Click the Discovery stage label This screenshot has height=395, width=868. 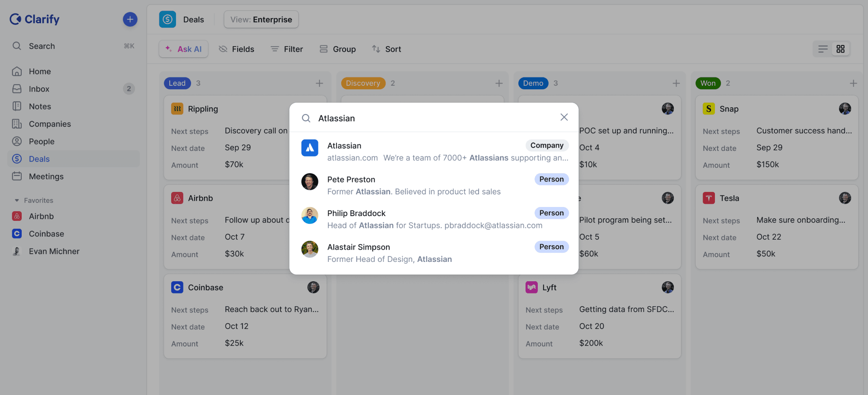(x=363, y=83)
